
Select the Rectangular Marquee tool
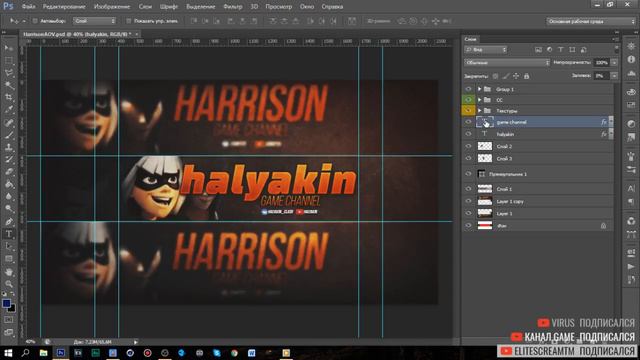click(x=9, y=60)
